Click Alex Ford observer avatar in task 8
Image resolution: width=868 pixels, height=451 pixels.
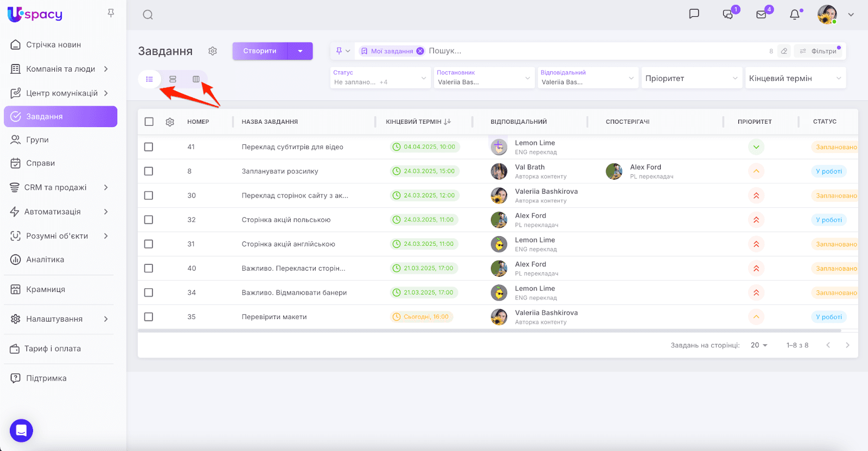click(x=614, y=171)
